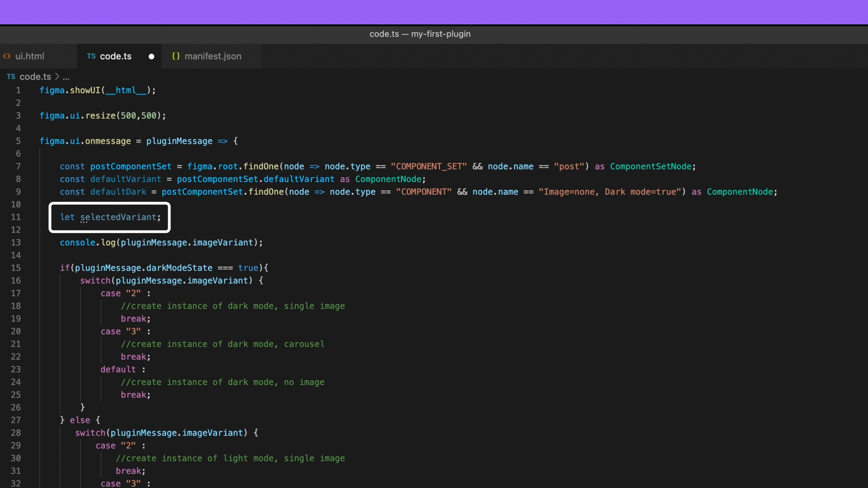The width and height of the screenshot is (868, 488).
Task: Click the defaultVariant constant name on line 8
Action: point(126,179)
